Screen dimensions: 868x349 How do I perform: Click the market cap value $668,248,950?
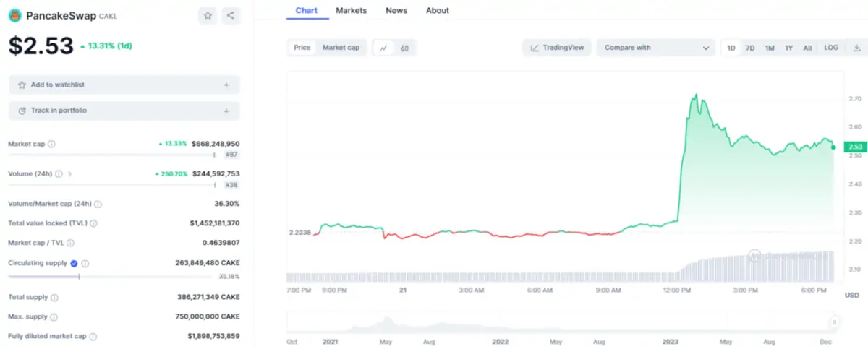tap(216, 144)
